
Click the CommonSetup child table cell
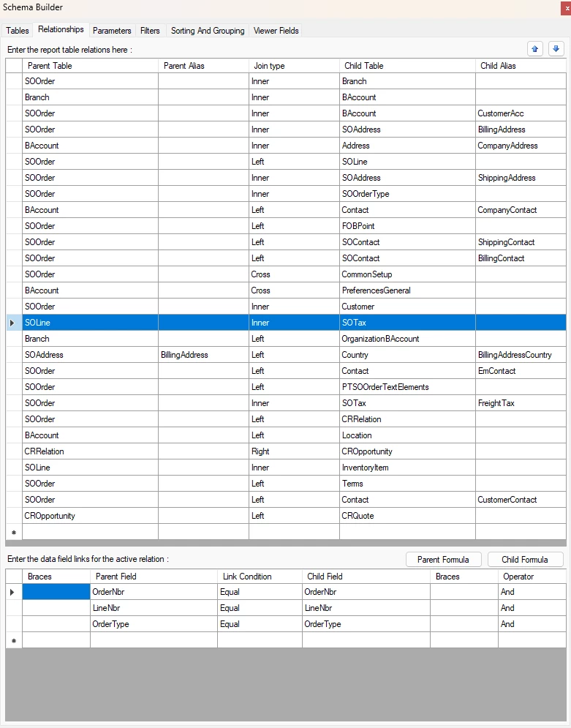coord(407,274)
